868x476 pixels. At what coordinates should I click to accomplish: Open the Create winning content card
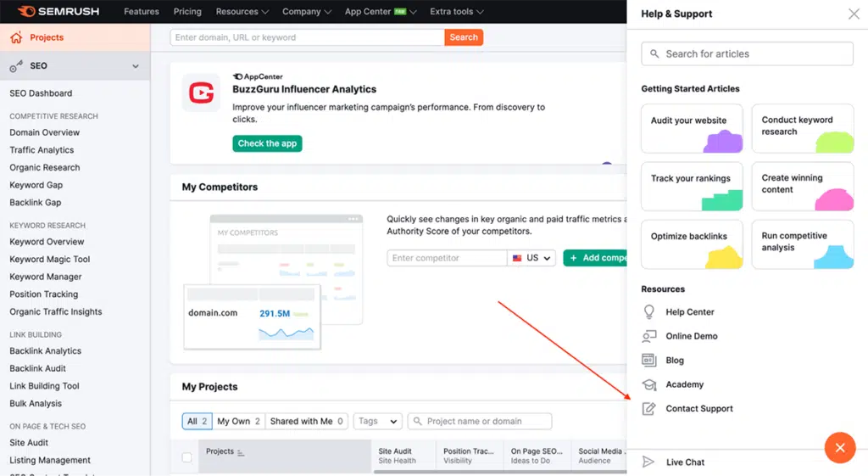tap(803, 186)
